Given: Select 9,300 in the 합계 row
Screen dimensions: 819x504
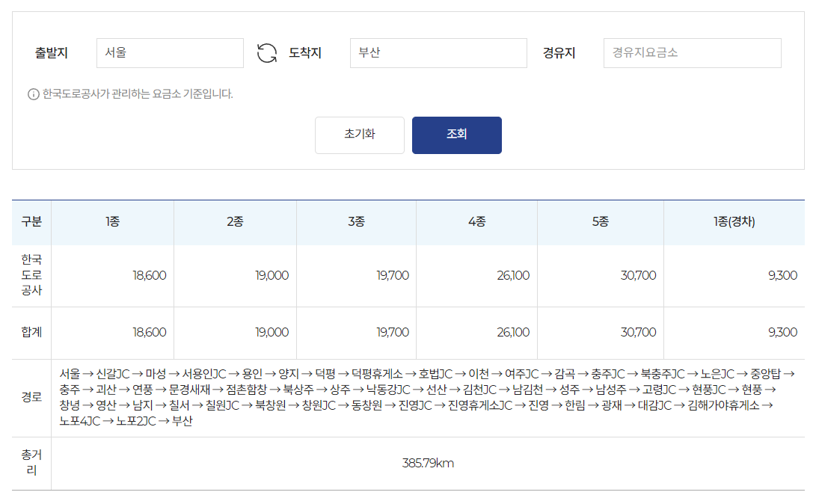Looking at the screenshot, I should tap(782, 332).
